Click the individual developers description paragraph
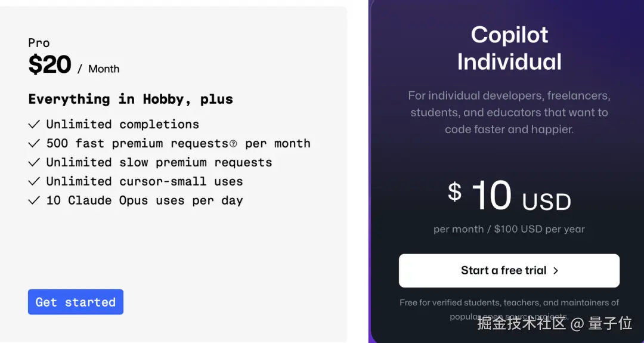 509,112
